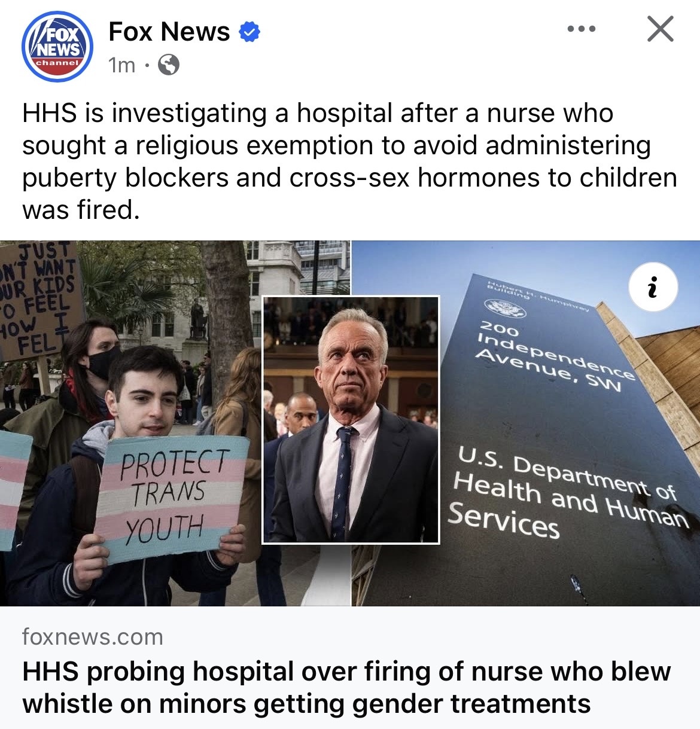Select the inset portrait of man in suit
This screenshot has width=700, height=729.
pyautogui.click(x=351, y=420)
